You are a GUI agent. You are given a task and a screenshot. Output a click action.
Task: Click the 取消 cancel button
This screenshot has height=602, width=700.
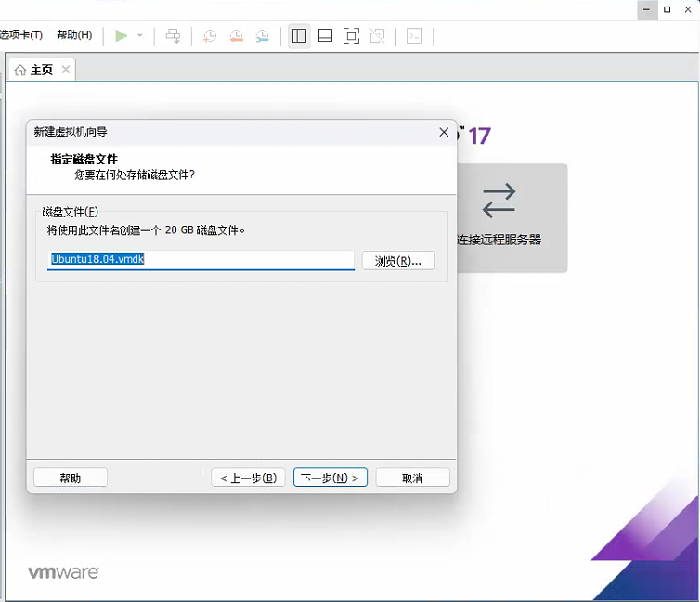pos(412,478)
